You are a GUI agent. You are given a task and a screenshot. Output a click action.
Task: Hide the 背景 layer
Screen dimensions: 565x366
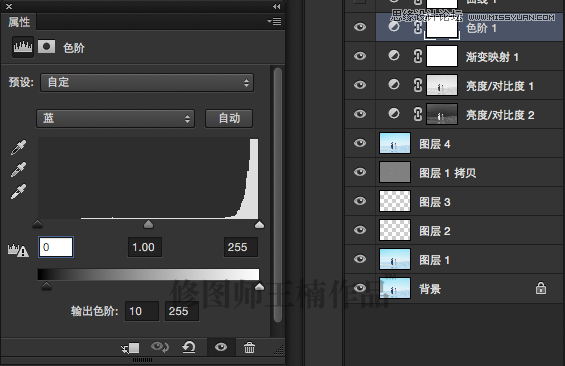[x=360, y=288]
